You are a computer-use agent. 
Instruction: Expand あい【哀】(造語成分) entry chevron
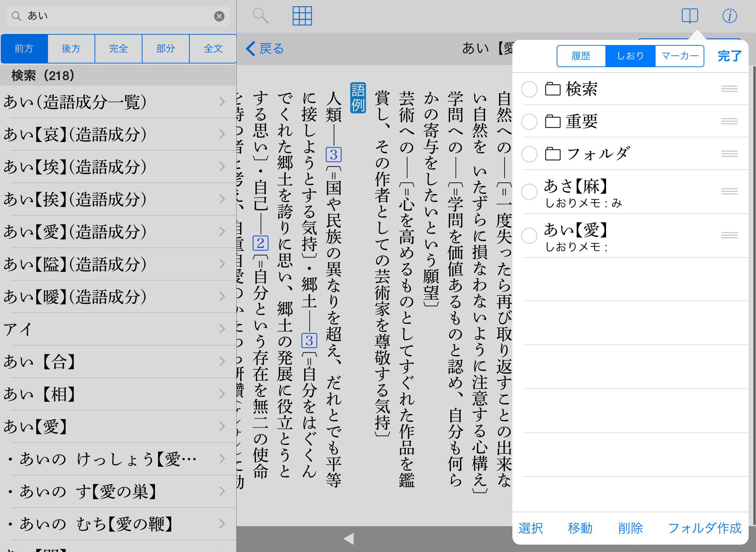[x=222, y=134]
